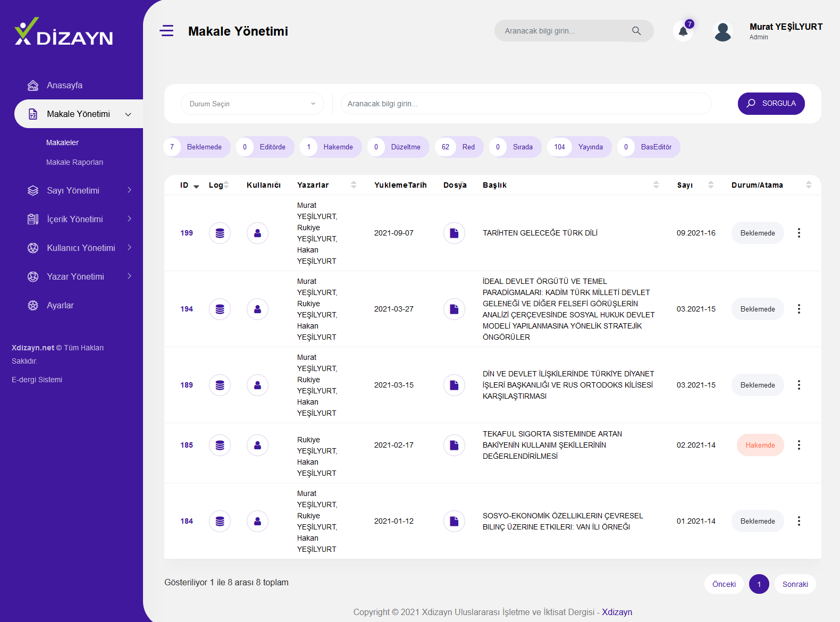This screenshot has width=840, height=622.
Task: Open article ID 189 link
Action: click(x=187, y=385)
